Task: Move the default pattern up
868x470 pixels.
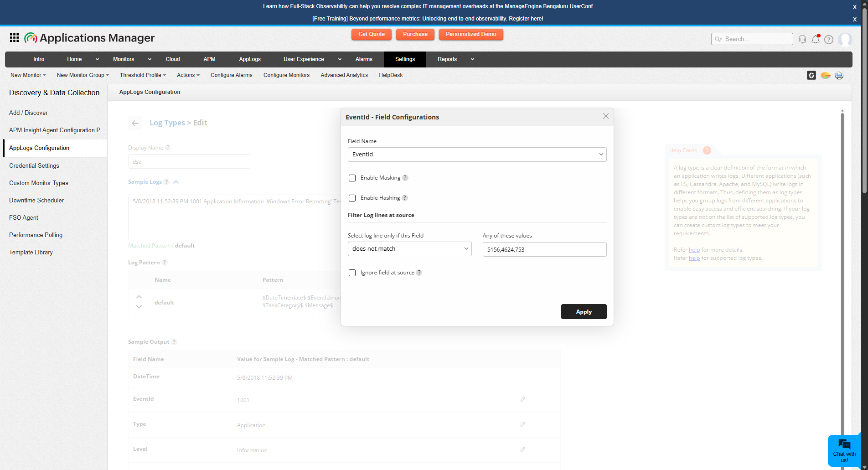Action: [x=139, y=297]
